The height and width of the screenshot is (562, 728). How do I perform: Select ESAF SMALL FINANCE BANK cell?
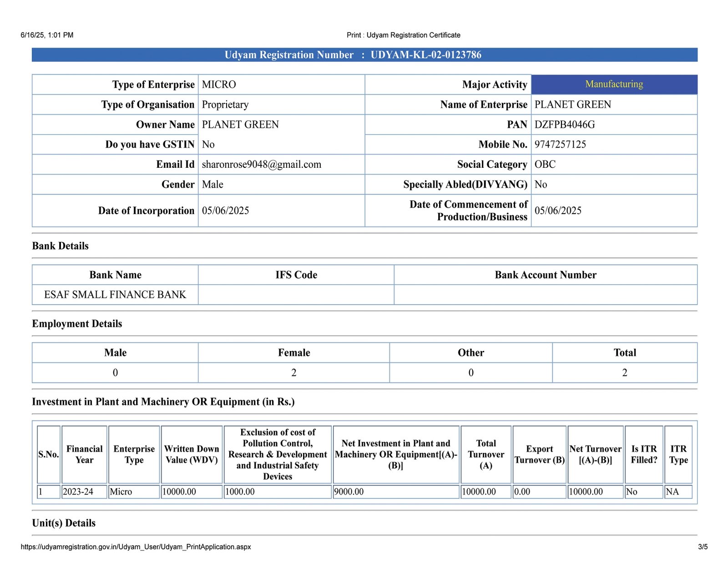click(115, 295)
